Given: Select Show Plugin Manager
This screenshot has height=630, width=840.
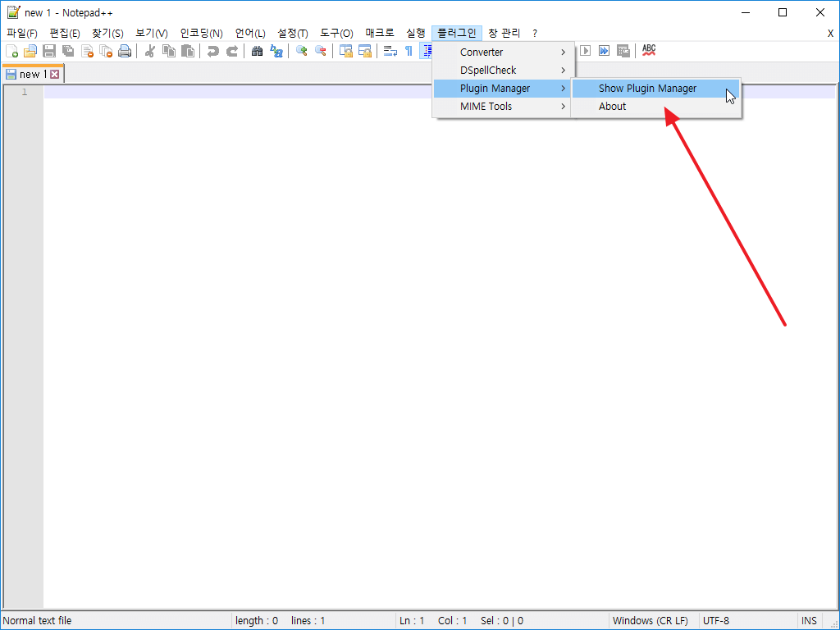Looking at the screenshot, I should (x=655, y=89).
